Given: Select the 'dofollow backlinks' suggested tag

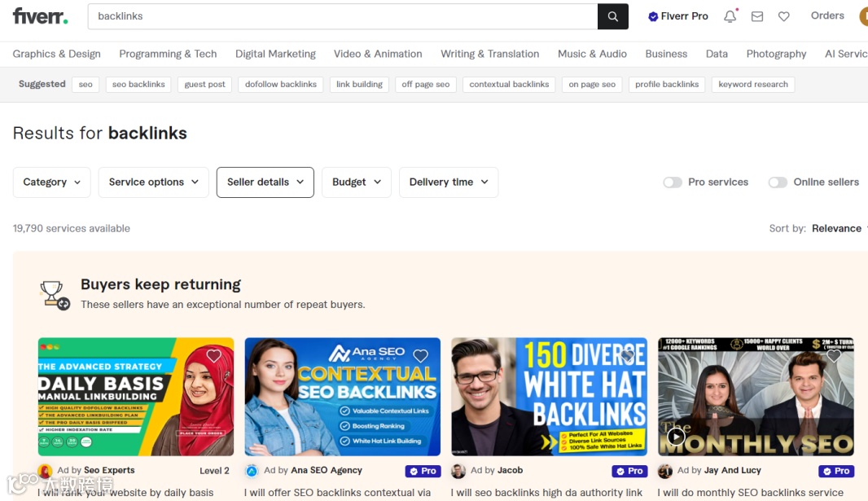Looking at the screenshot, I should (x=281, y=84).
